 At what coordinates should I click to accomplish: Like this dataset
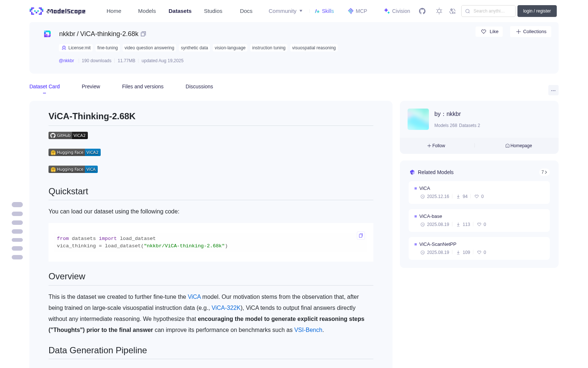[x=490, y=32]
